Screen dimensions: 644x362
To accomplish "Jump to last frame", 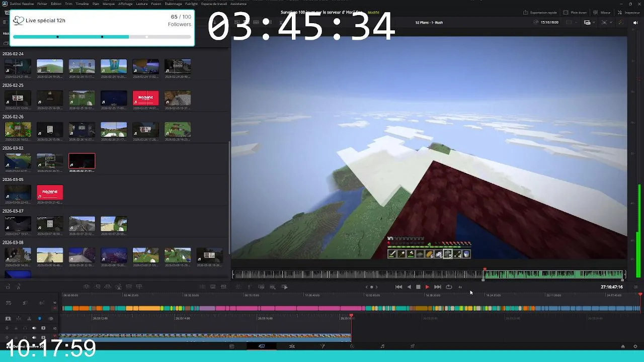I will pos(438,287).
